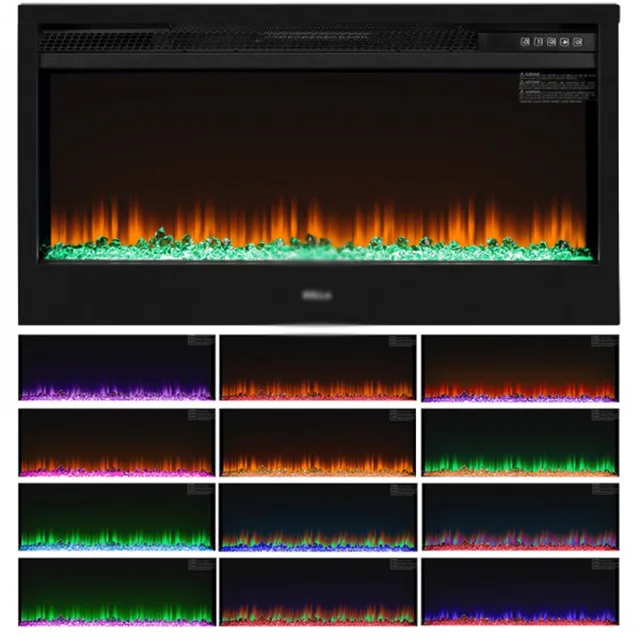
Task: Select the orange flame with pink bed thumbnail
Action: coord(117,442)
